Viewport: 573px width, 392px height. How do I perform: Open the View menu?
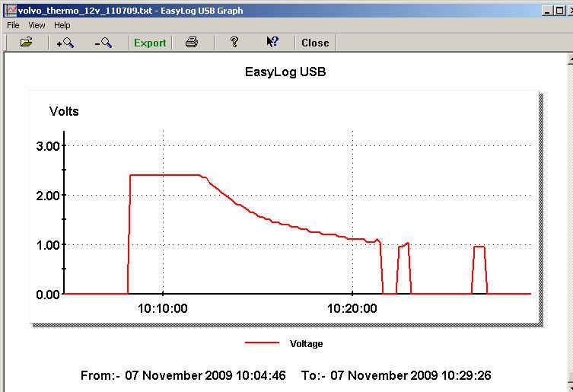tap(37, 25)
